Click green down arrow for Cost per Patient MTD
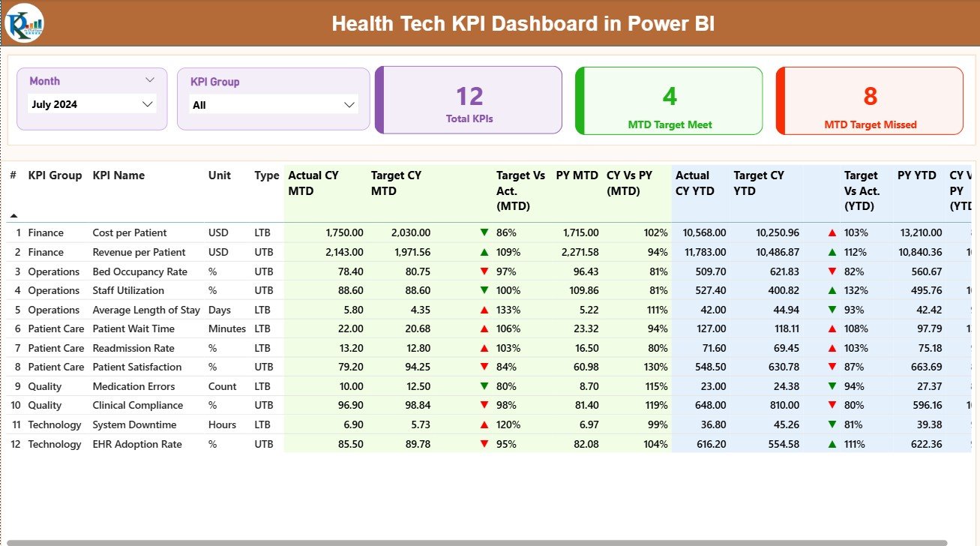The height and width of the screenshot is (546, 980). [x=484, y=232]
